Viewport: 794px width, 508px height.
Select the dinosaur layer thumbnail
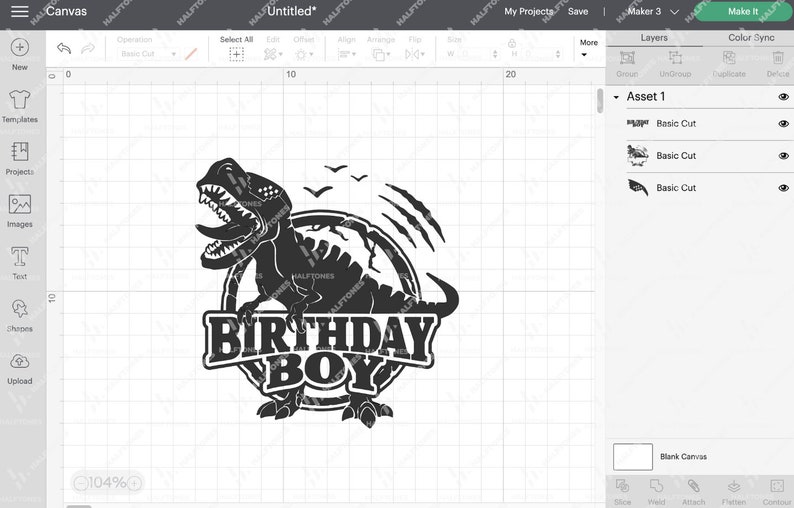pyautogui.click(x=638, y=155)
